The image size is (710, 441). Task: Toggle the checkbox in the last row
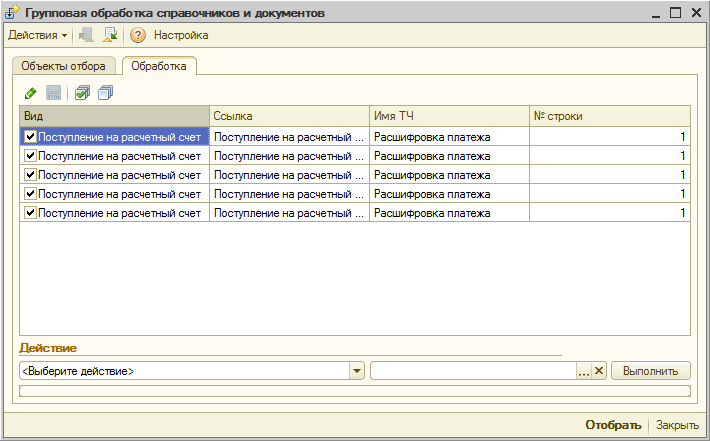coord(30,212)
